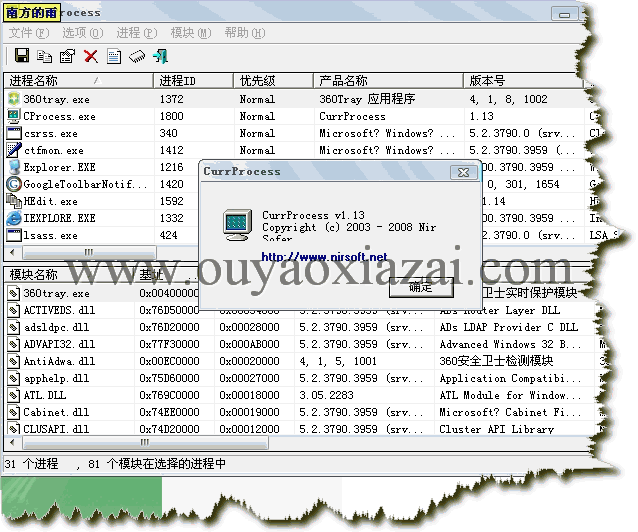Open the 选项(O) menu

(x=83, y=33)
